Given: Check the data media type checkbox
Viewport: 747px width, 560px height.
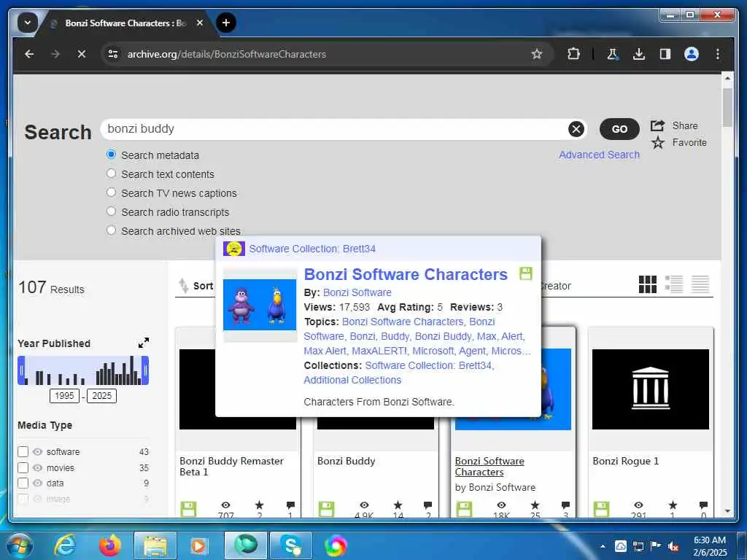Looking at the screenshot, I should pyautogui.click(x=23, y=483).
